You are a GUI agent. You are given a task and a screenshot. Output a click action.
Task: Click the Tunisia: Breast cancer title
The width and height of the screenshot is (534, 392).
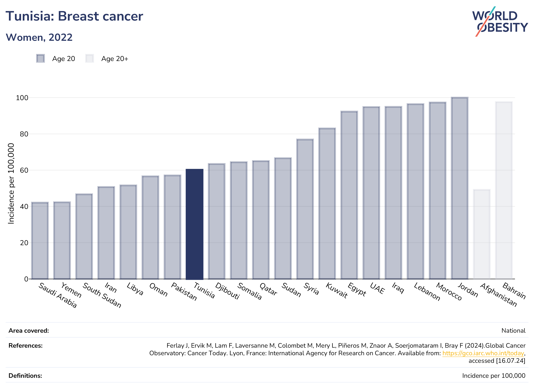pyautogui.click(x=74, y=16)
